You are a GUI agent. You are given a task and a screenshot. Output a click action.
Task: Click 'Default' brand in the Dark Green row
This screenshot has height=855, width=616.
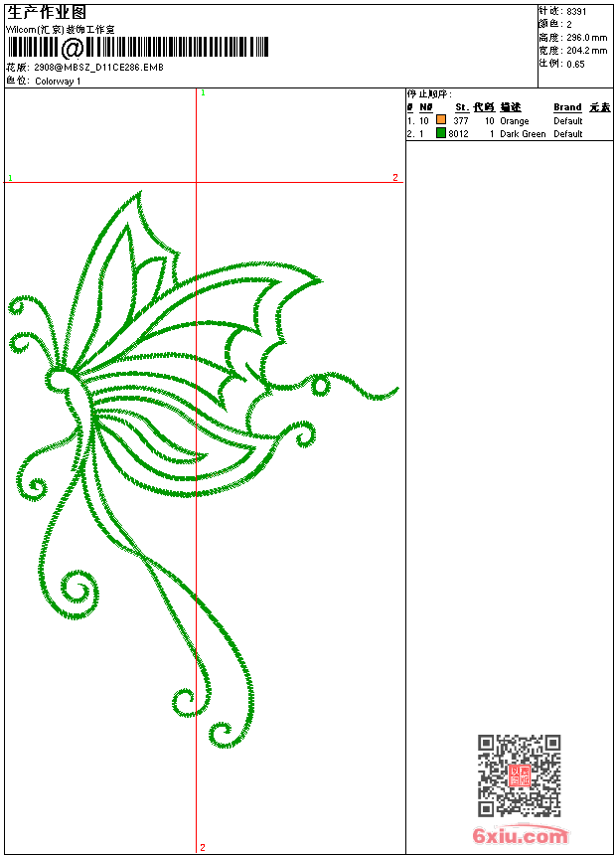pos(568,133)
